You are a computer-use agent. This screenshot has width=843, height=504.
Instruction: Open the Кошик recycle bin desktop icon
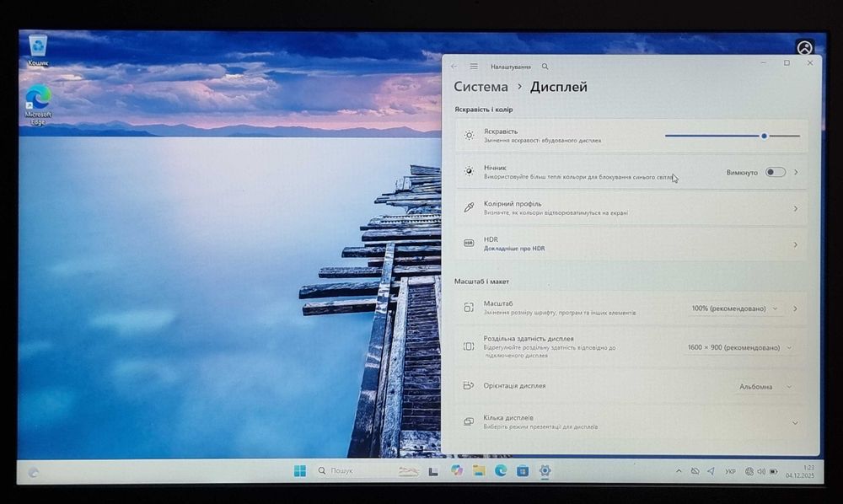(38, 51)
